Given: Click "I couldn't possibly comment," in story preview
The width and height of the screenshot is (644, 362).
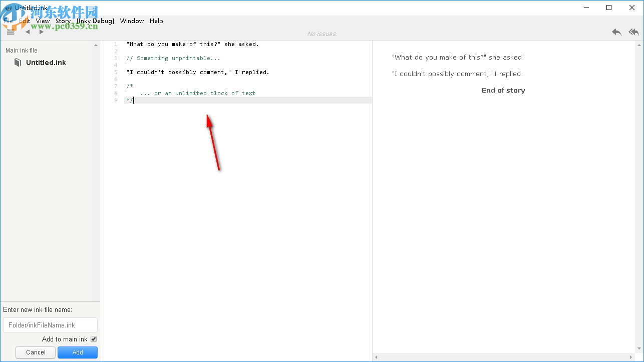Looking at the screenshot, I should pos(457,74).
